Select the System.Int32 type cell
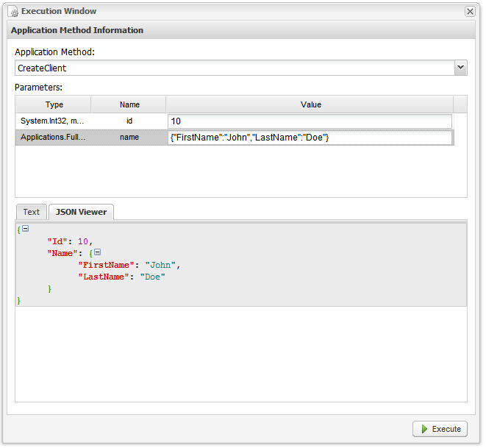 pyautogui.click(x=52, y=121)
